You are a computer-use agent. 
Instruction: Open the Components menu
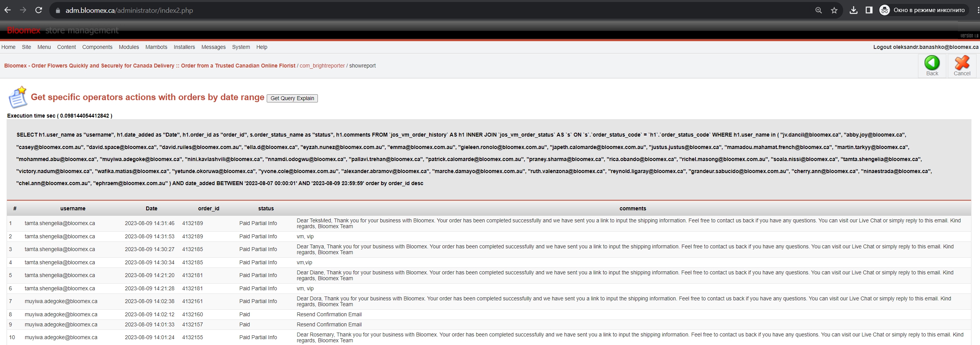(x=97, y=47)
